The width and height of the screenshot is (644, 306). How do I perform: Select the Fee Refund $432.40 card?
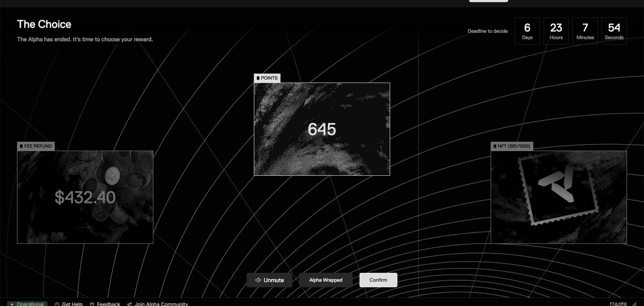tap(85, 197)
